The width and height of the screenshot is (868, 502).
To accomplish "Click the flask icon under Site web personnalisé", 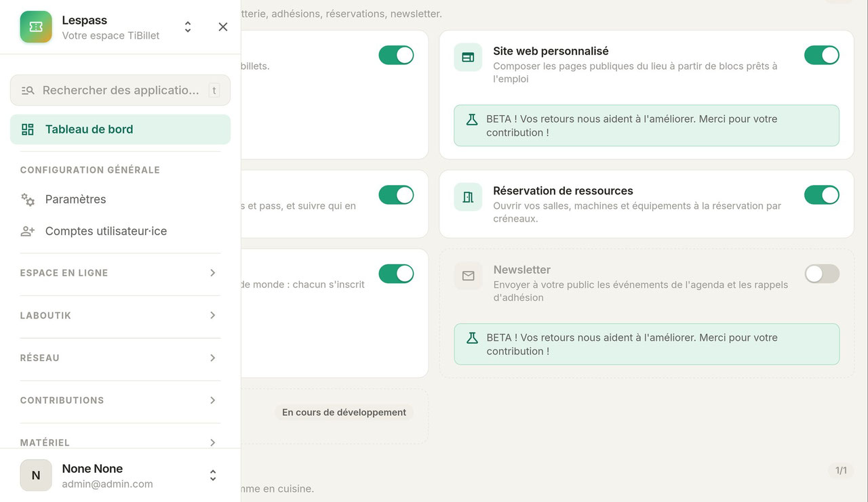I will click(472, 119).
